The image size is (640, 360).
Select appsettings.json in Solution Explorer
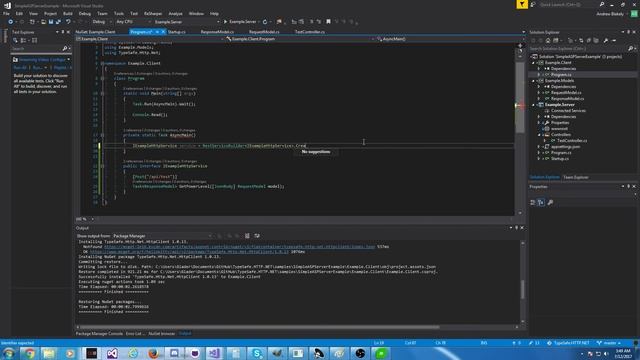pyautogui.click(x=565, y=147)
